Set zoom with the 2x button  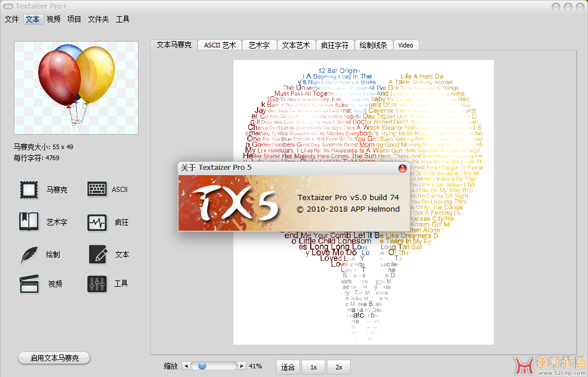338,367
